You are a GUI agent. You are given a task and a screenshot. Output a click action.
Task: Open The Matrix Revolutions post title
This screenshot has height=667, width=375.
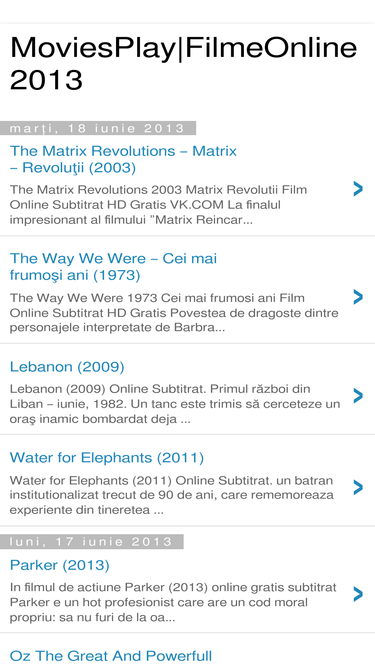pyautogui.click(x=123, y=160)
